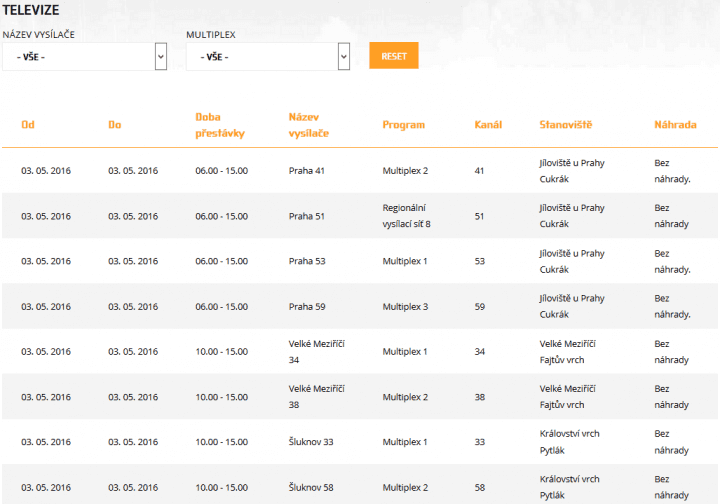Click 06.00 - 15.00 in Praha 41 row
Image resolution: width=720 pixels, height=504 pixels.
(221, 171)
